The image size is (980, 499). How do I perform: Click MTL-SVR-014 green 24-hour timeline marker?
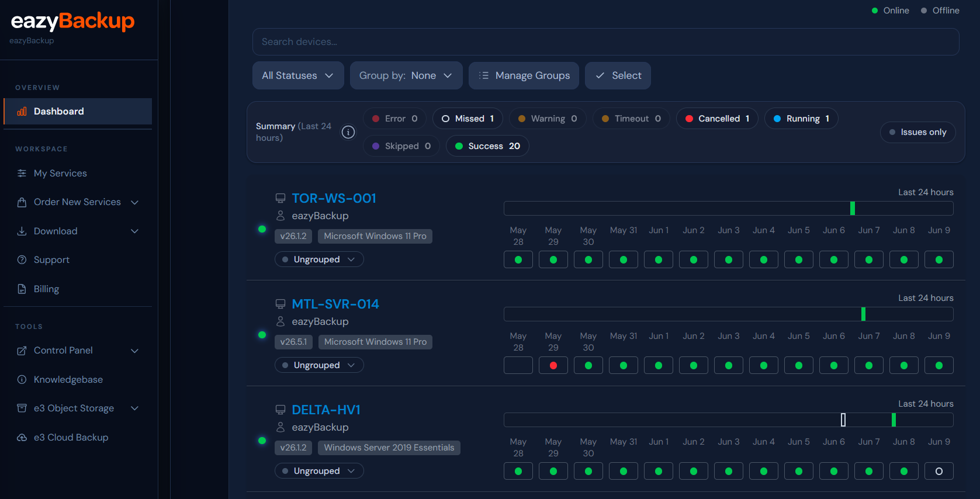pos(863,314)
